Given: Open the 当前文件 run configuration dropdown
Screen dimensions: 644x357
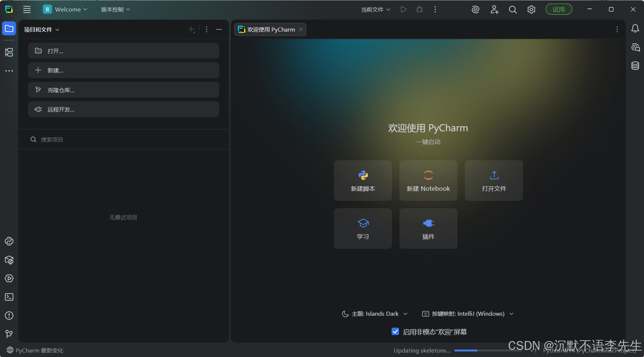Looking at the screenshot, I should pyautogui.click(x=376, y=10).
